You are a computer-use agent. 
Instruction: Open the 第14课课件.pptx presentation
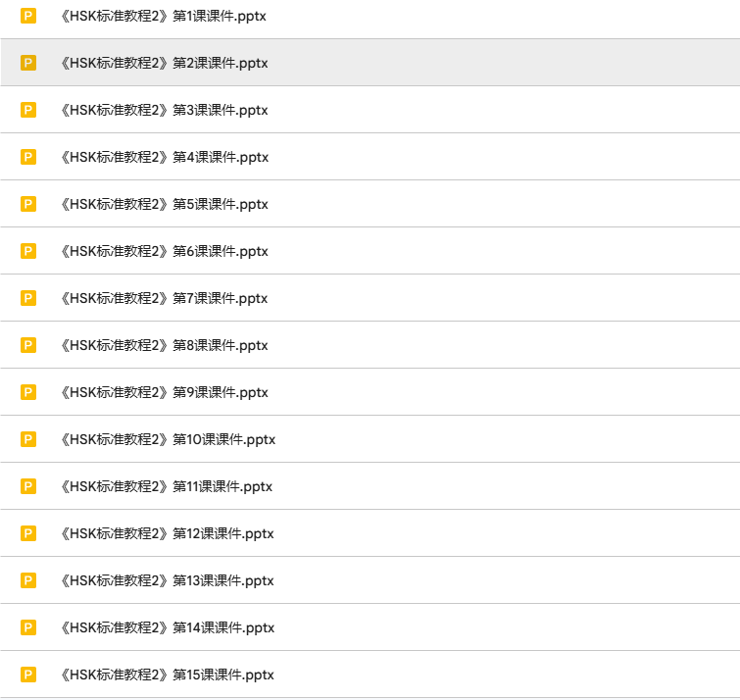point(167,627)
